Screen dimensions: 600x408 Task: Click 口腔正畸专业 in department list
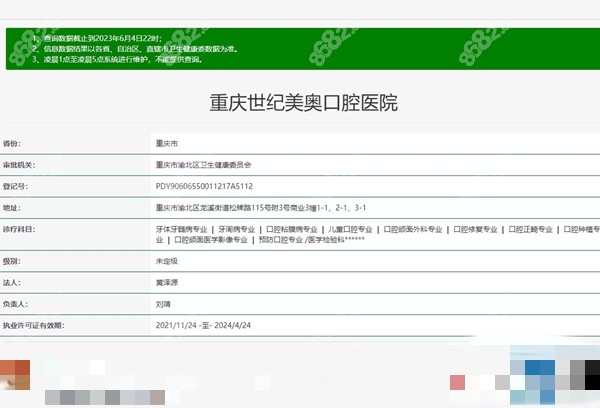pyautogui.click(x=530, y=229)
